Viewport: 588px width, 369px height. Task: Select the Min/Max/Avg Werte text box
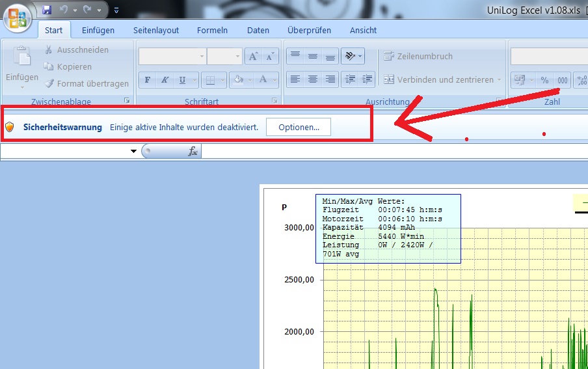click(388, 228)
